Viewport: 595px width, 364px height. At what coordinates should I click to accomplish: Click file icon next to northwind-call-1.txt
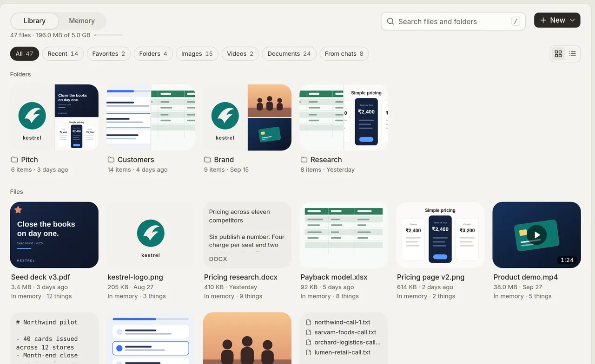coord(308,322)
